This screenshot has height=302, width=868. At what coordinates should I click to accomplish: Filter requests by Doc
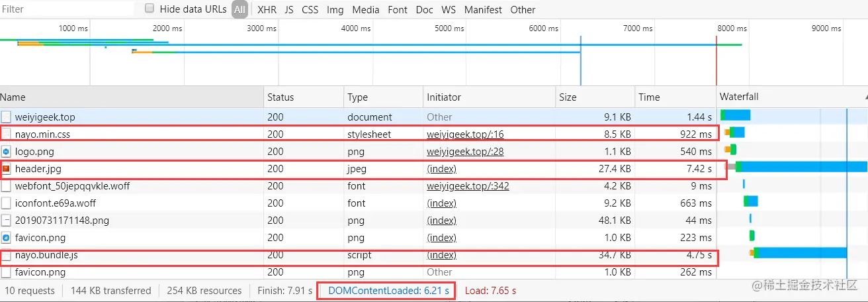click(425, 9)
